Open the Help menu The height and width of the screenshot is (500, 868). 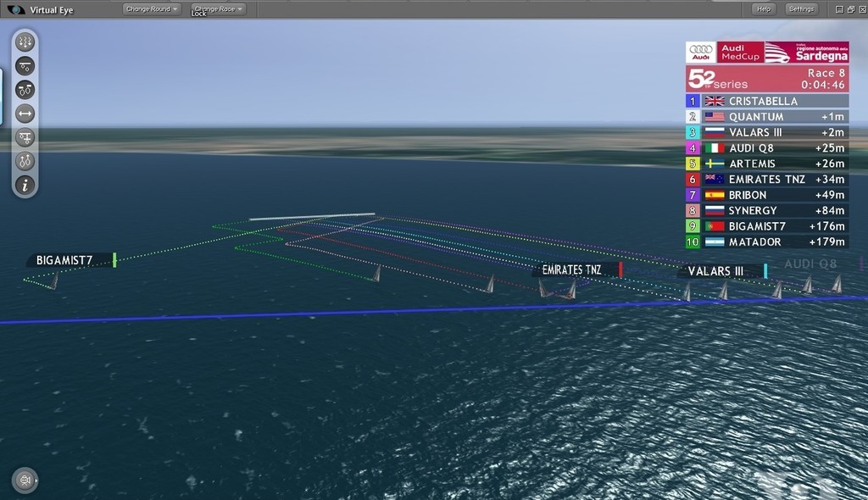[x=764, y=8]
